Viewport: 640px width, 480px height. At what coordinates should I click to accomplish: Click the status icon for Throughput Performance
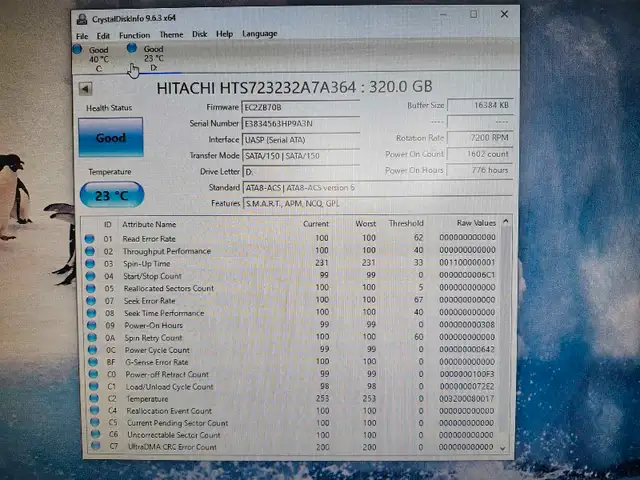click(90, 251)
